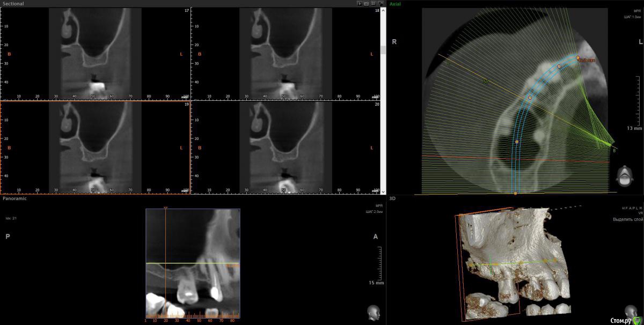This screenshot has height=325, width=644.
Task: Click the MPR label in the Axial view
Action: (638, 11)
